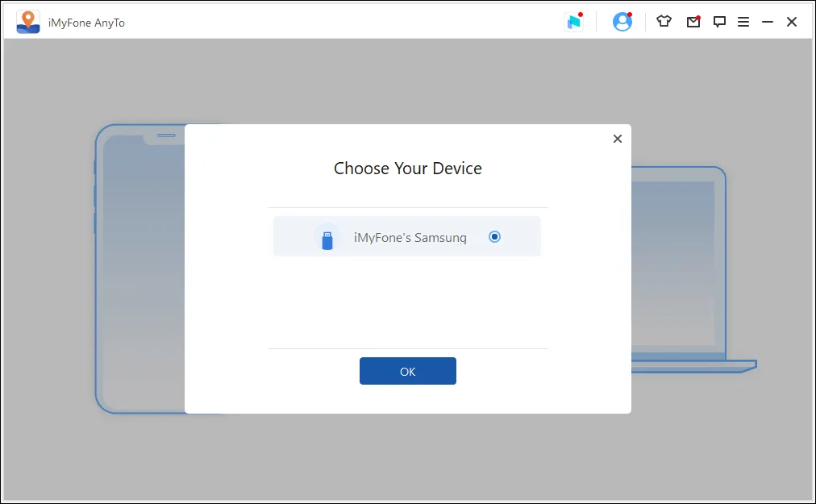Open the user account profile icon
This screenshot has height=504, width=816.
coord(622,22)
